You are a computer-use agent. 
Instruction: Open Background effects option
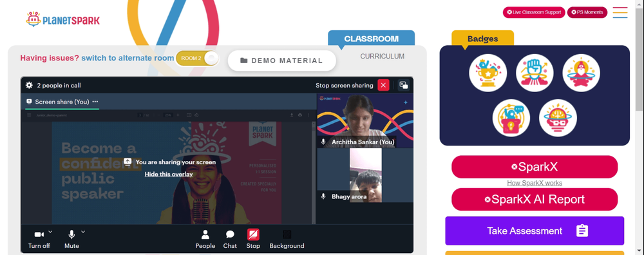[287, 240]
